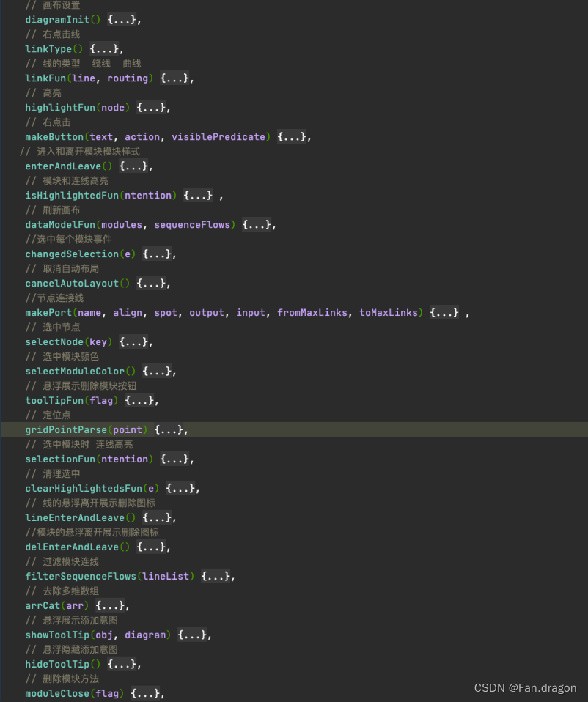Click the changedSelection method name
This screenshot has height=702, width=588.
click(x=72, y=254)
